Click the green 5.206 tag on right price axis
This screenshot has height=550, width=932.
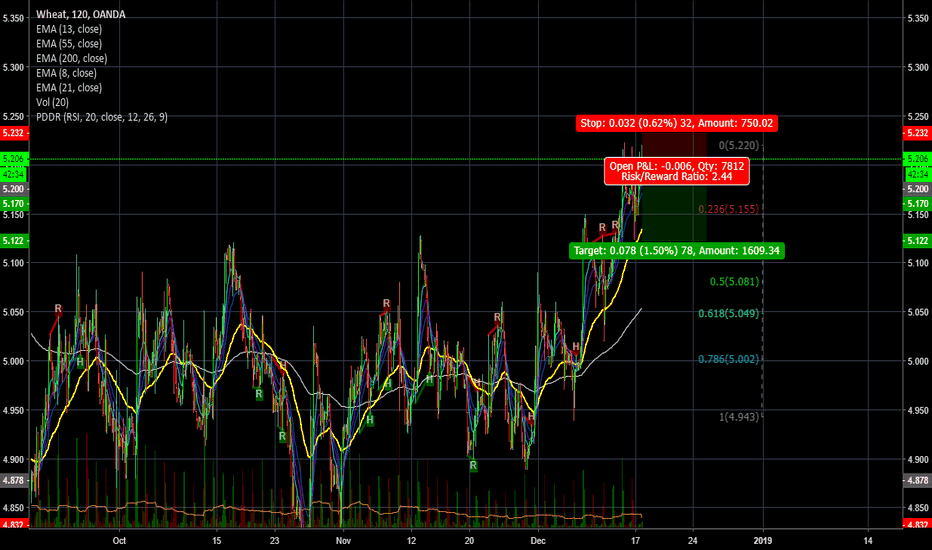click(x=917, y=159)
